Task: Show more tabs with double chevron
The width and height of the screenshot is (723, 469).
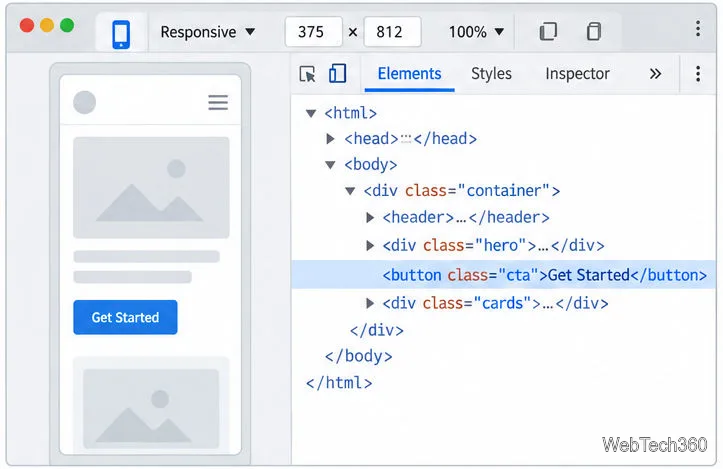Action: [655, 74]
